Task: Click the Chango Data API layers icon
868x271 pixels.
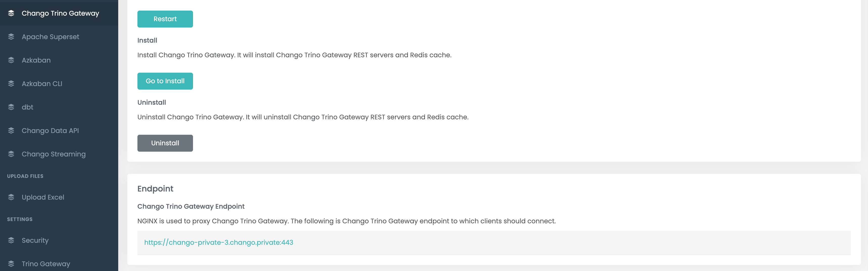Action: [11, 130]
